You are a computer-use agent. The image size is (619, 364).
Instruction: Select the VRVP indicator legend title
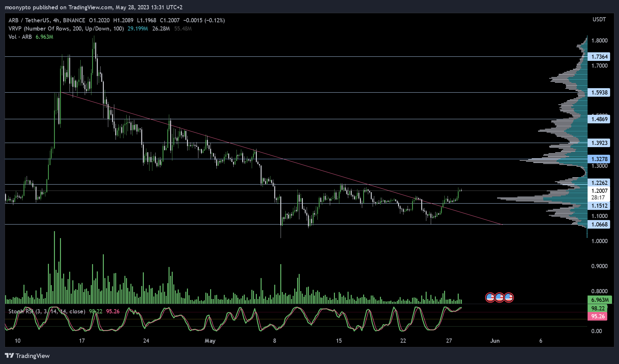66,29
